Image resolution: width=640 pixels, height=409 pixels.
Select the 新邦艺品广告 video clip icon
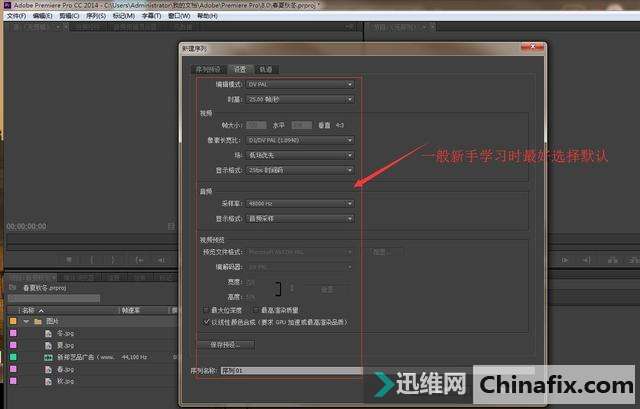(47, 357)
